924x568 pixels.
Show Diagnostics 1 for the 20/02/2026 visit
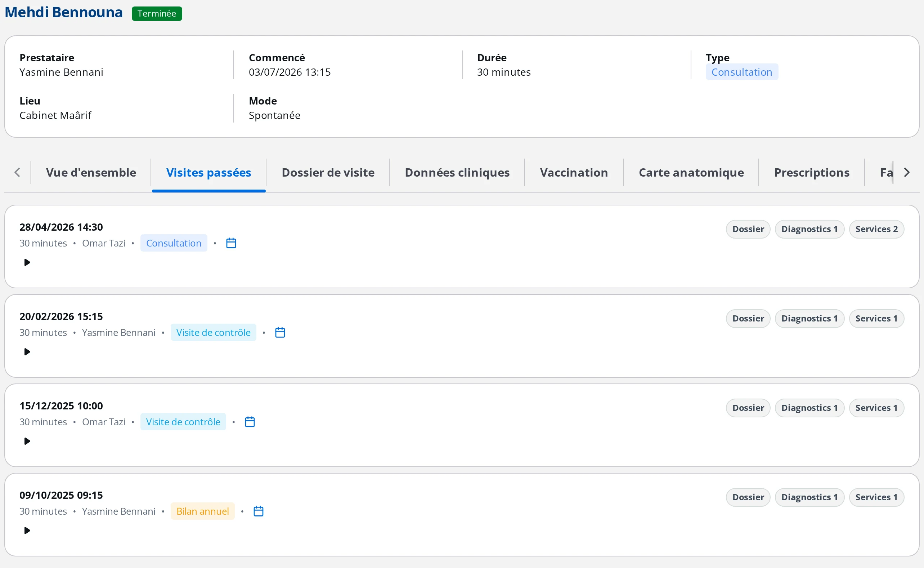pyautogui.click(x=809, y=319)
